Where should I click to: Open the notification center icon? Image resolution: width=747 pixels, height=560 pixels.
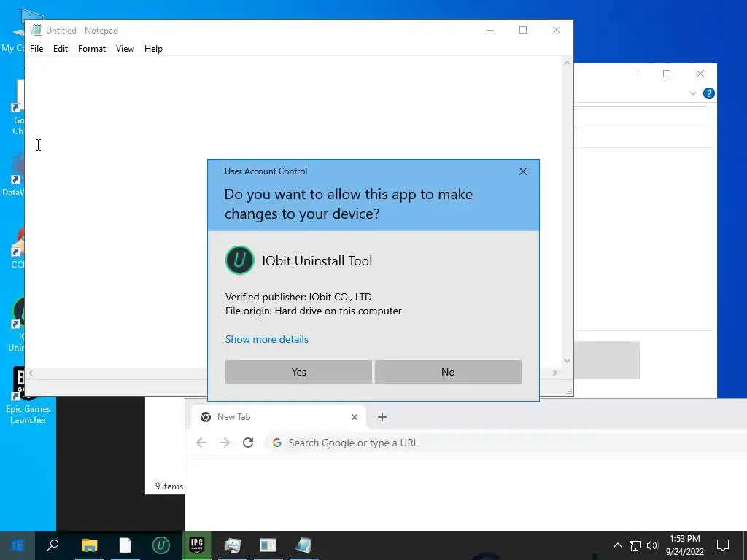coord(723,545)
